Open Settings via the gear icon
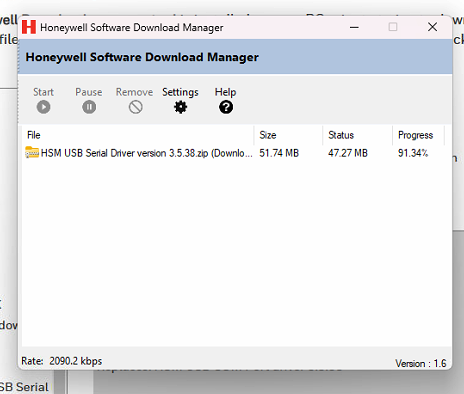 pos(181,107)
